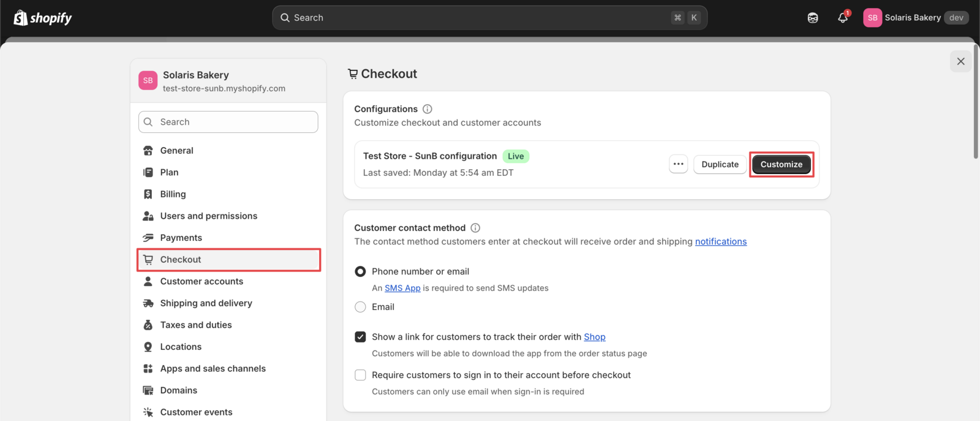Click the Shipping and delivery truck icon
Image resolution: width=980 pixels, height=421 pixels.
pos(148,303)
